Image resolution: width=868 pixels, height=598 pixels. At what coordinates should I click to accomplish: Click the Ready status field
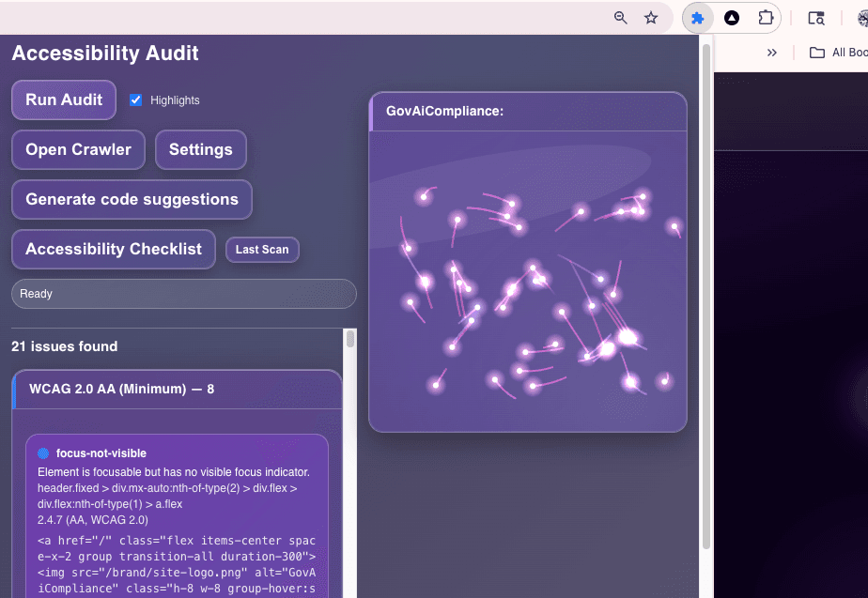(x=183, y=293)
